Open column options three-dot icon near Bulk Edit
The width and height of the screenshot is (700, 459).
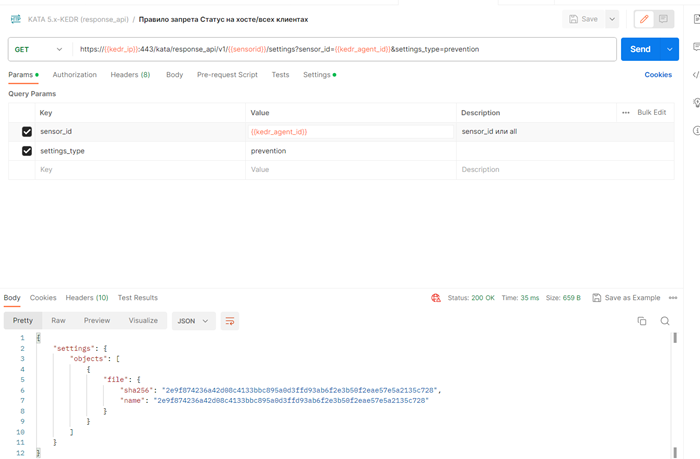click(x=626, y=113)
